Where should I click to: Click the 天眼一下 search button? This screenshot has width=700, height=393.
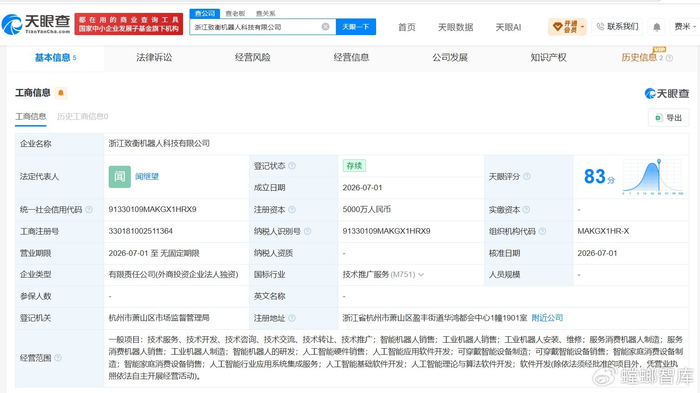[356, 27]
